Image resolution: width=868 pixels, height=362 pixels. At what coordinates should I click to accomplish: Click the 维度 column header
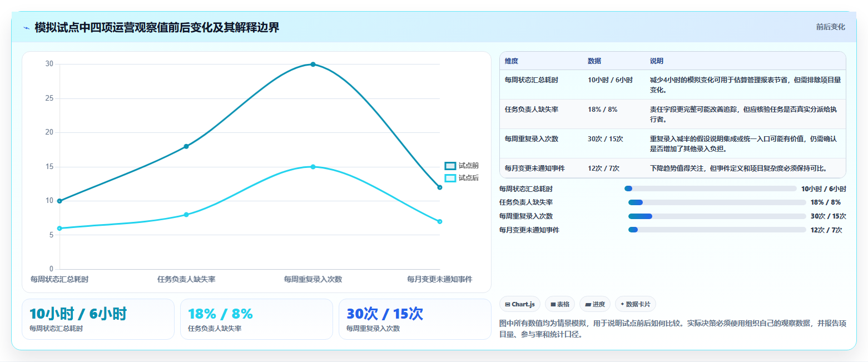click(x=512, y=61)
